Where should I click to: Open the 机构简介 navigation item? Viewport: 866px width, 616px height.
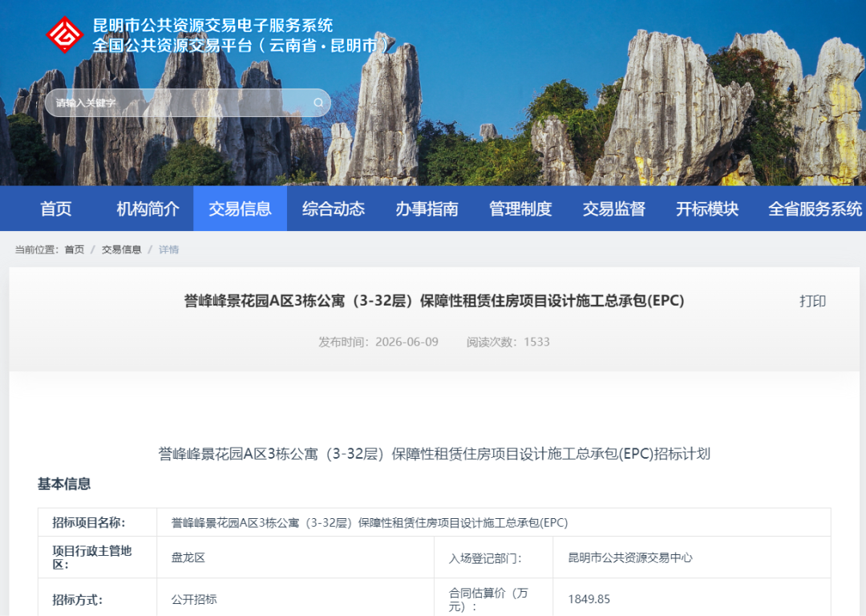(x=148, y=209)
